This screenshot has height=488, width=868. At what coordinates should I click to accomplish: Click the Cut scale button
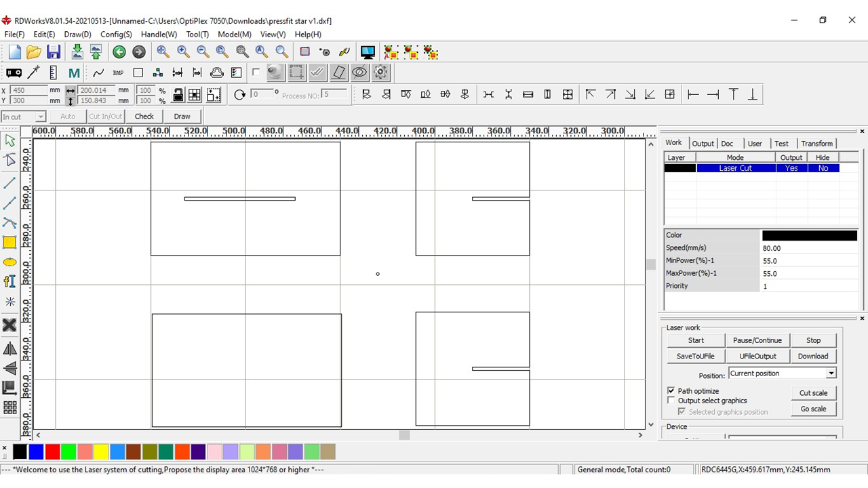(x=813, y=393)
